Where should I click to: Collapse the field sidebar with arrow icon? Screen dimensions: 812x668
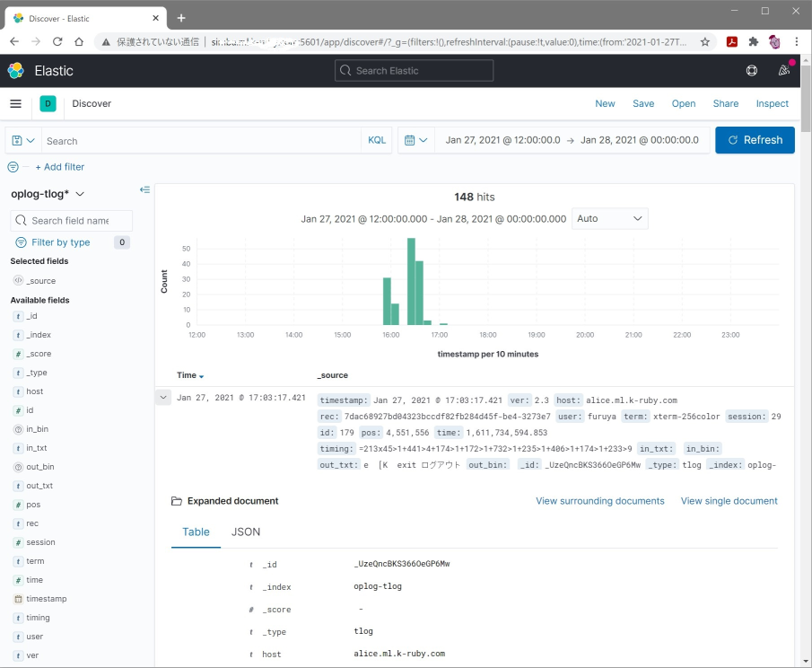tap(144, 189)
